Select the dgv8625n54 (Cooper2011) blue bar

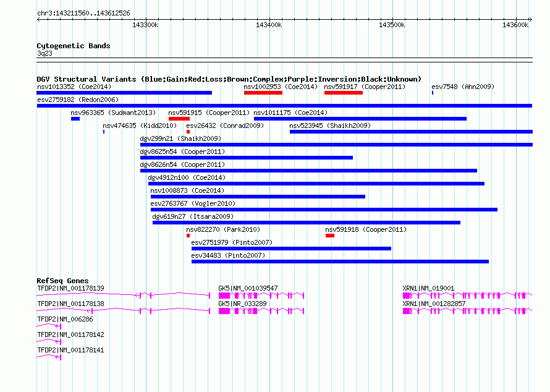(x=246, y=158)
